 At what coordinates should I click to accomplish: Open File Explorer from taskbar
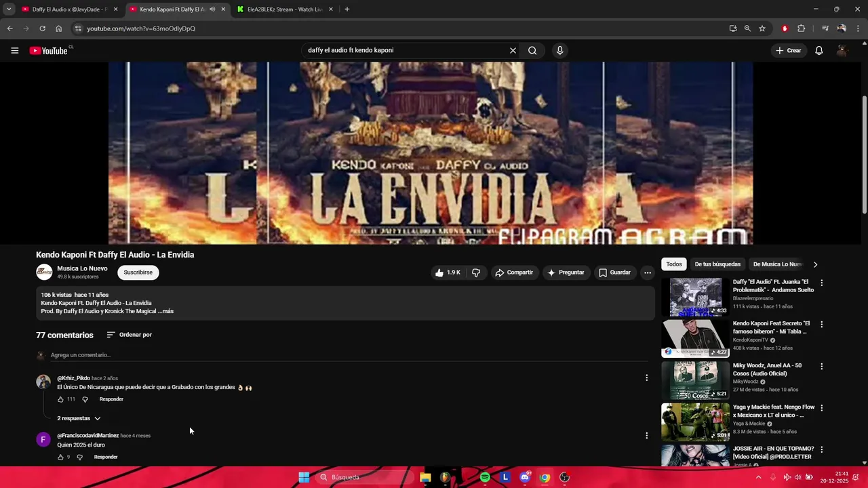click(x=425, y=477)
